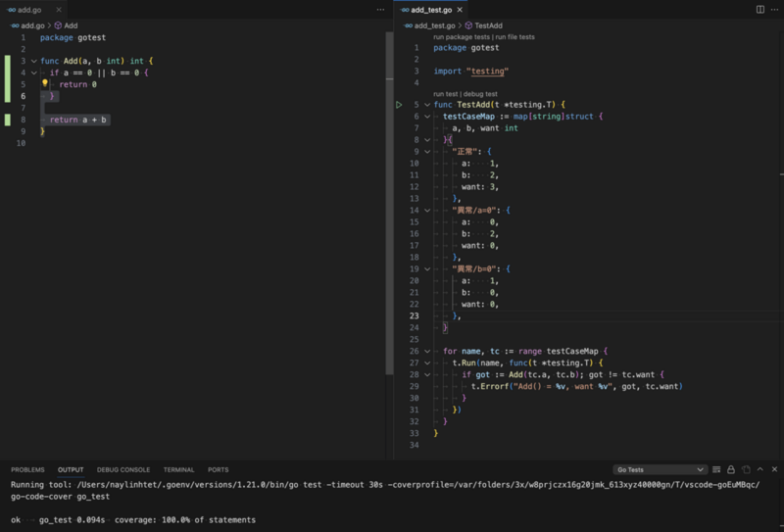Screen dimensions: 784x532
Task: Click 'a, b, want int' on line 7
Action: [x=485, y=128]
